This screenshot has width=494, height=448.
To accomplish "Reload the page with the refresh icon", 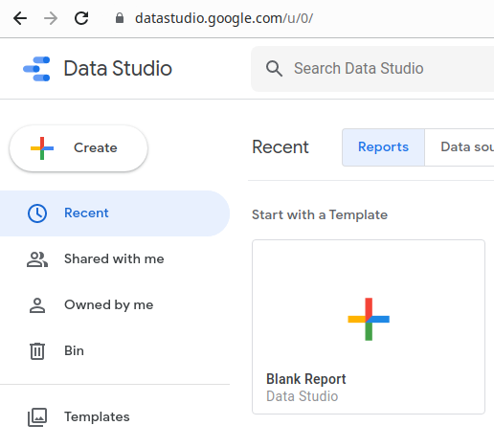I will pos(81,18).
